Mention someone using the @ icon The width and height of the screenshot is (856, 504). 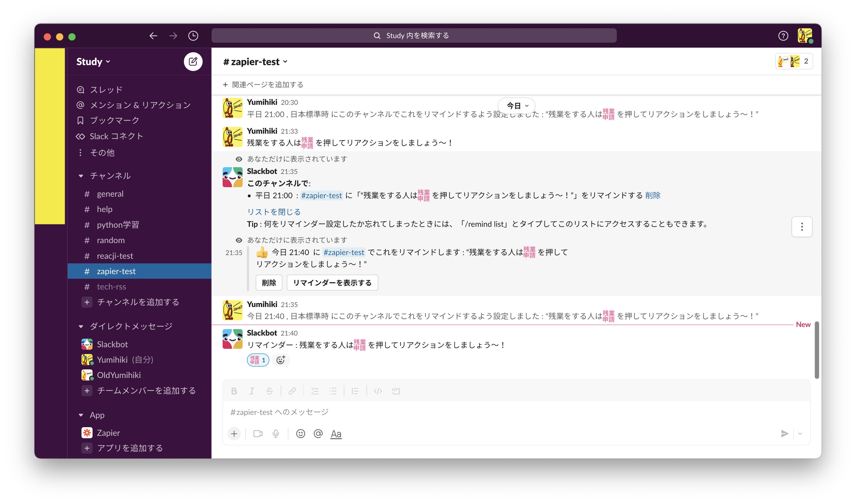coord(318,434)
